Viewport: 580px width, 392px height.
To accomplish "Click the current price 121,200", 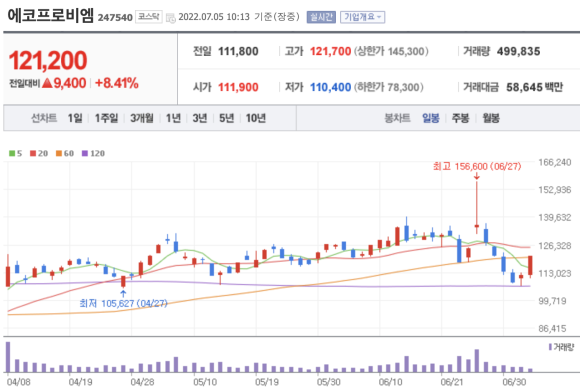I will click(x=48, y=61).
